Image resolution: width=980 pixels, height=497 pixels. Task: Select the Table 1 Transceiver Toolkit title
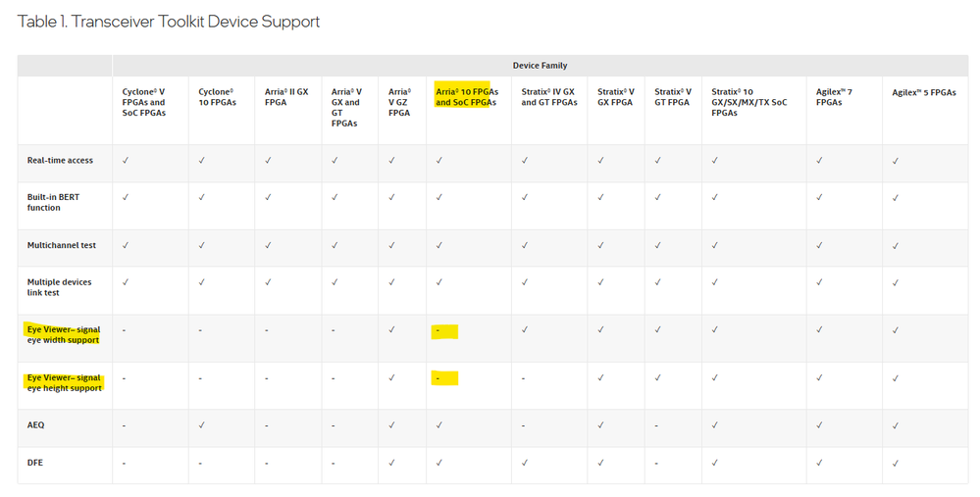[169, 22]
